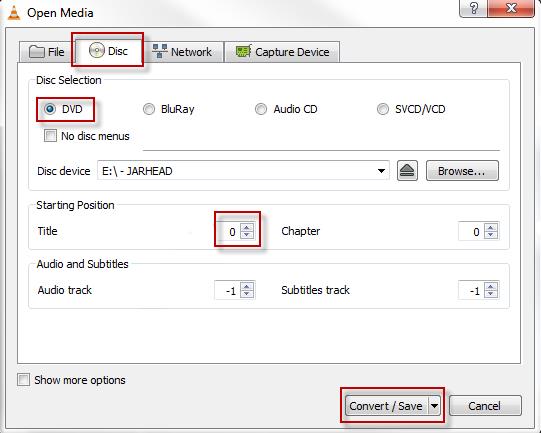Image resolution: width=541 pixels, height=433 pixels.
Task: Click the Browse... button
Action: click(x=462, y=171)
